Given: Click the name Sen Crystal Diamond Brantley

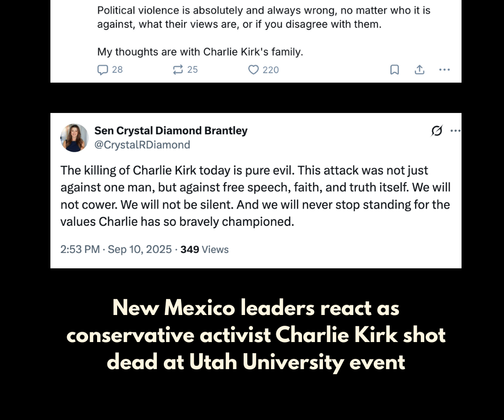Looking at the screenshot, I should click(x=171, y=131).
